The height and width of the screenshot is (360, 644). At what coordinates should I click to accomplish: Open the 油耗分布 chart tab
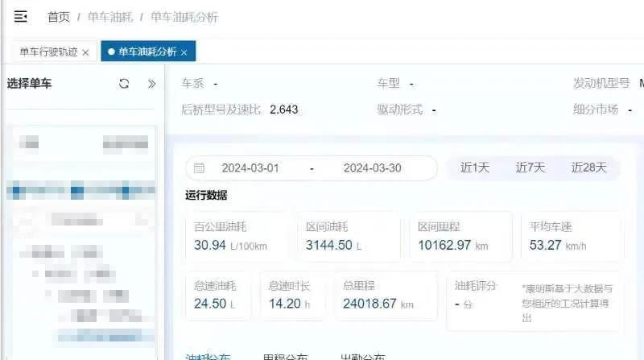(208, 356)
